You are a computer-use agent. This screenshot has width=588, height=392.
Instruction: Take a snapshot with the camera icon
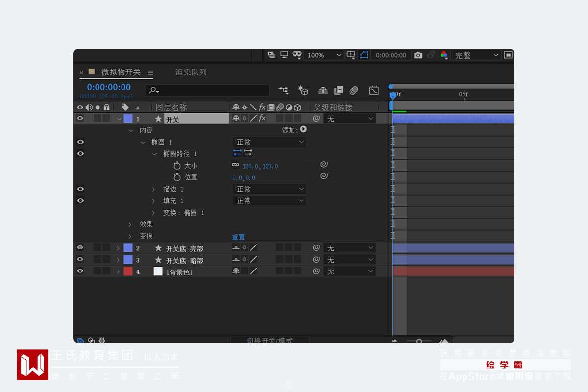418,55
